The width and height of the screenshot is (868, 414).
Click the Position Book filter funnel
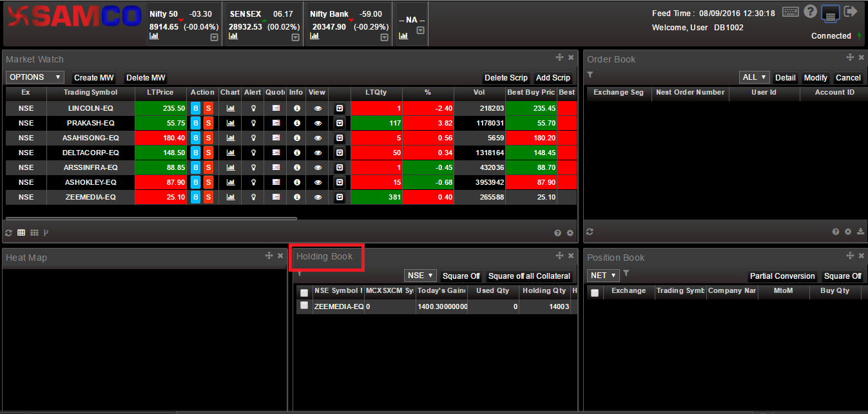626,274
